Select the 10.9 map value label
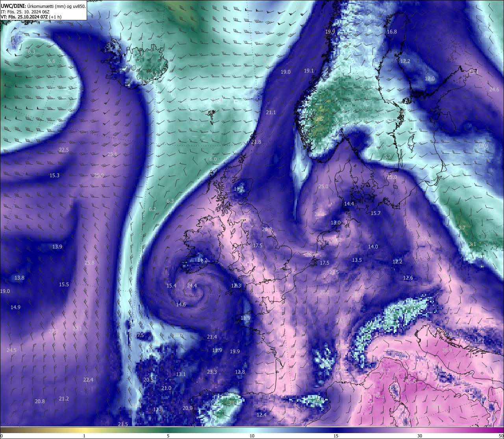 pos(483,146)
